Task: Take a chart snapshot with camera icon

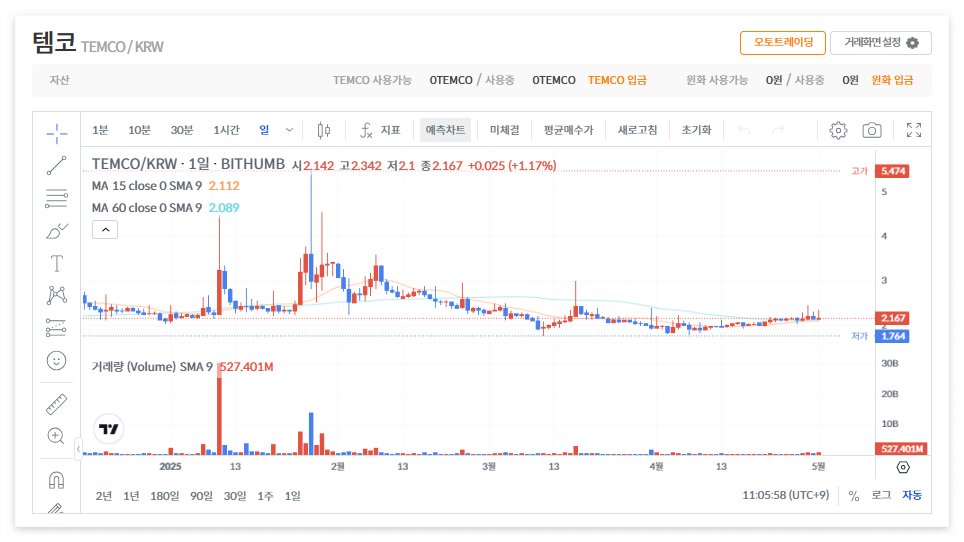Action: (x=872, y=130)
